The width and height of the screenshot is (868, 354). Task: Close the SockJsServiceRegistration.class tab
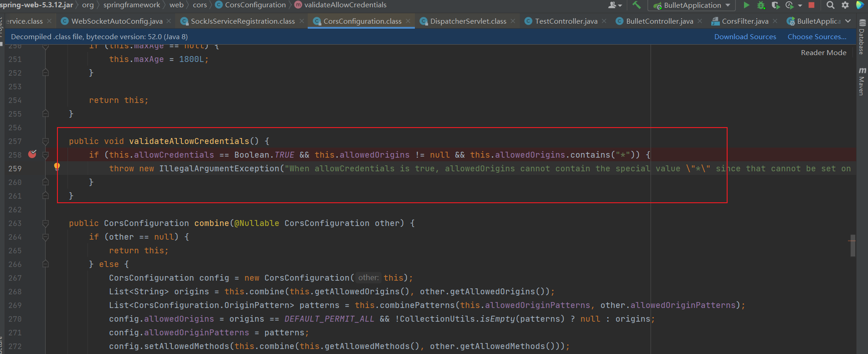click(302, 21)
